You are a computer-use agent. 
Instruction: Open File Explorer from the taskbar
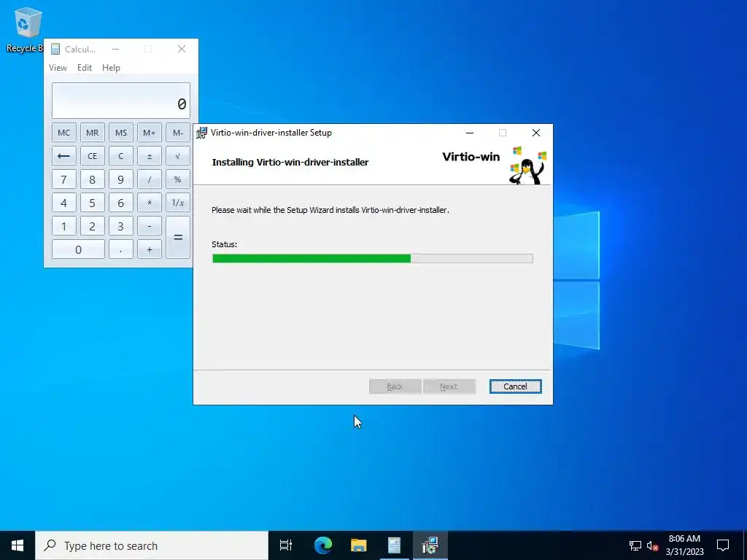(x=358, y=545)
